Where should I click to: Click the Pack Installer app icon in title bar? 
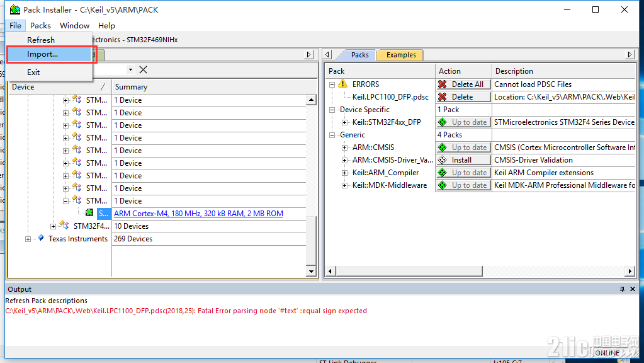tap(14, 9)
